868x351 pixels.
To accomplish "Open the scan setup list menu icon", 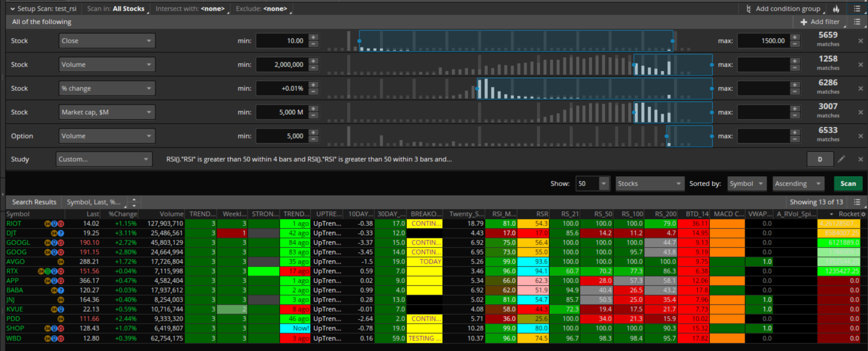I will 857,9.
